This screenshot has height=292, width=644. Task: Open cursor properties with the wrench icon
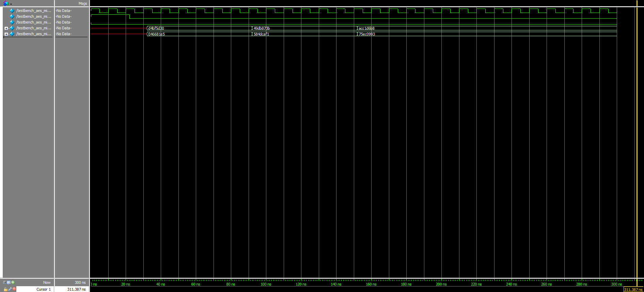tap(10, 289)
